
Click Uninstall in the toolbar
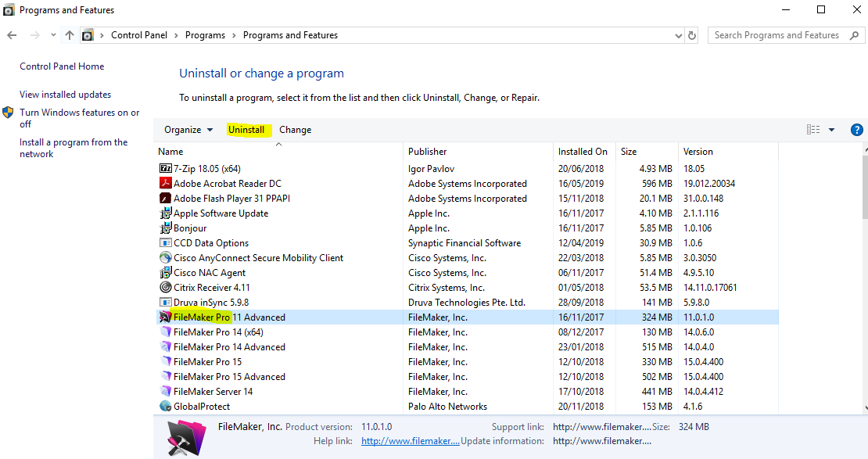click(x=246, y=130)
